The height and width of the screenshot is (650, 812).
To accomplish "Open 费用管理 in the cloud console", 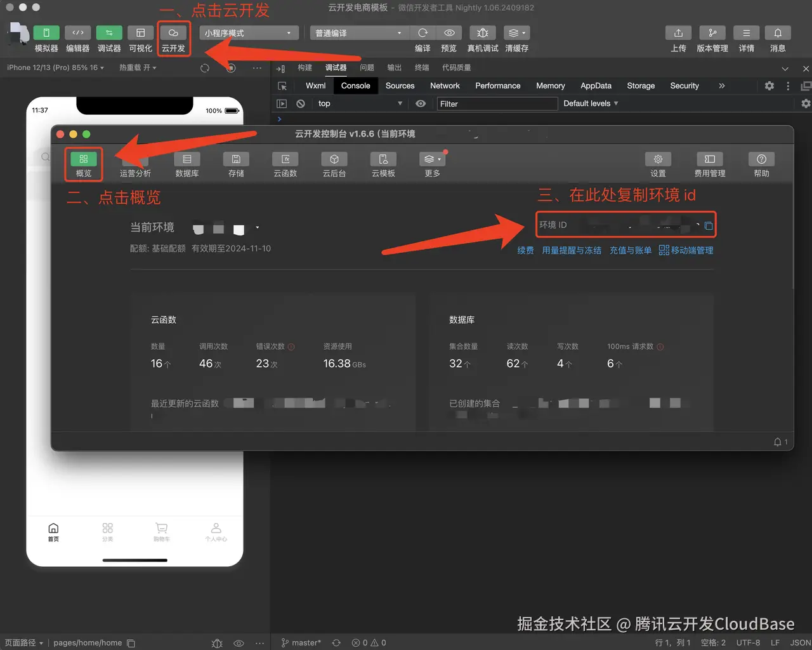I will click(x=709, y=164).
